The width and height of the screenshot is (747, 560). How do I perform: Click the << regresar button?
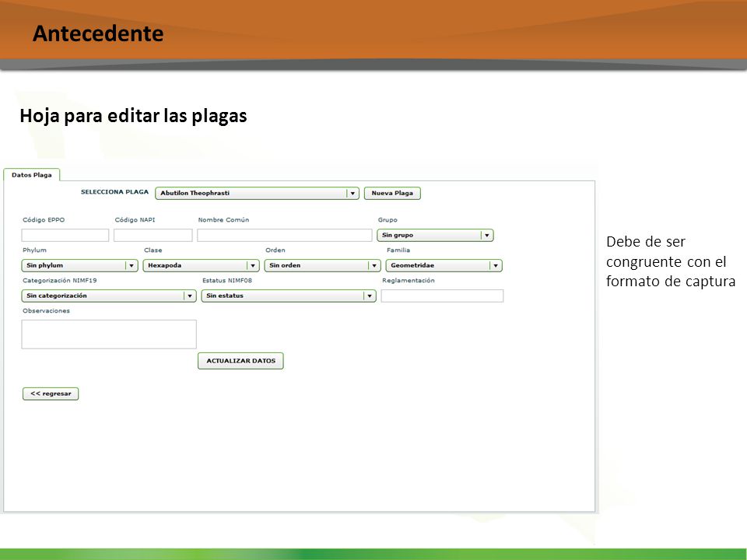click(x=51, y=394)
